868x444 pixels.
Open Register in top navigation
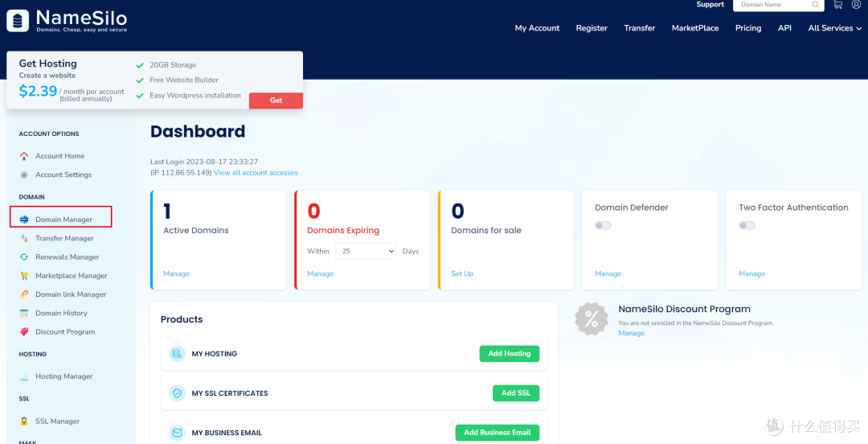[x=592, y=27]
